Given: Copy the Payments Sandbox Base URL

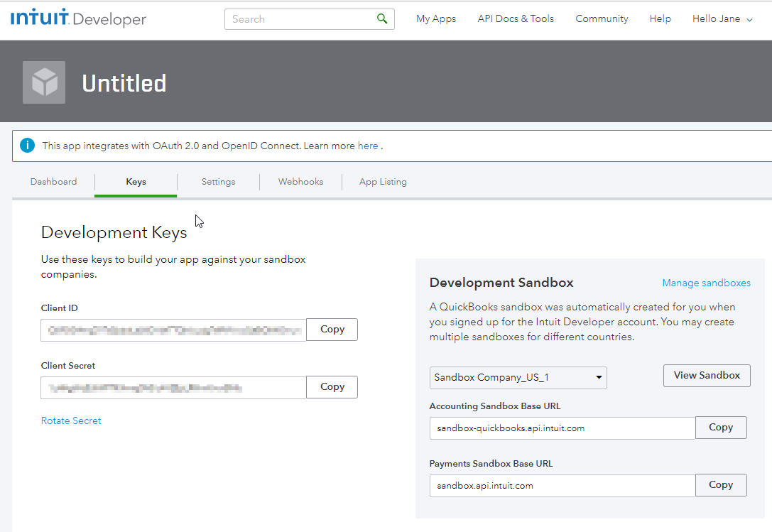Looking at the screenshot, I should coord(720,485).
